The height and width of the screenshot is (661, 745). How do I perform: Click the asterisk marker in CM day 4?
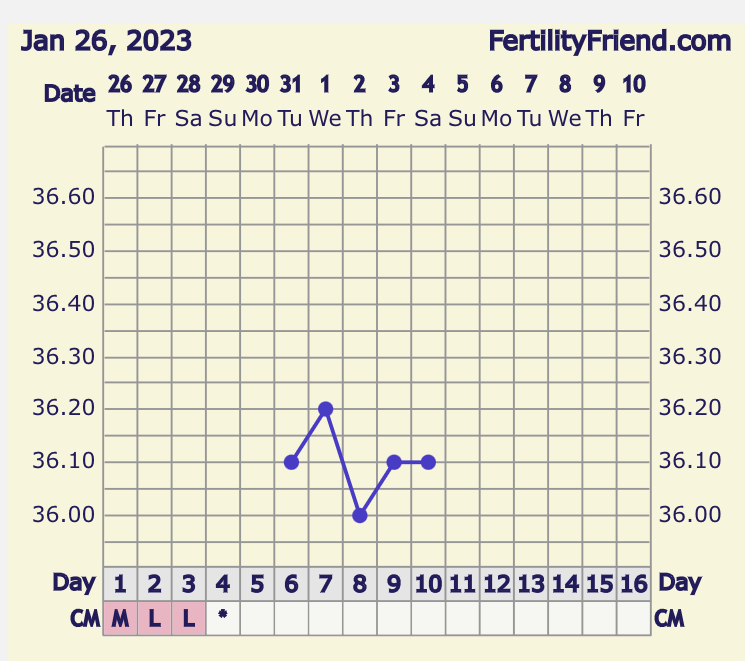coord(223,617)
